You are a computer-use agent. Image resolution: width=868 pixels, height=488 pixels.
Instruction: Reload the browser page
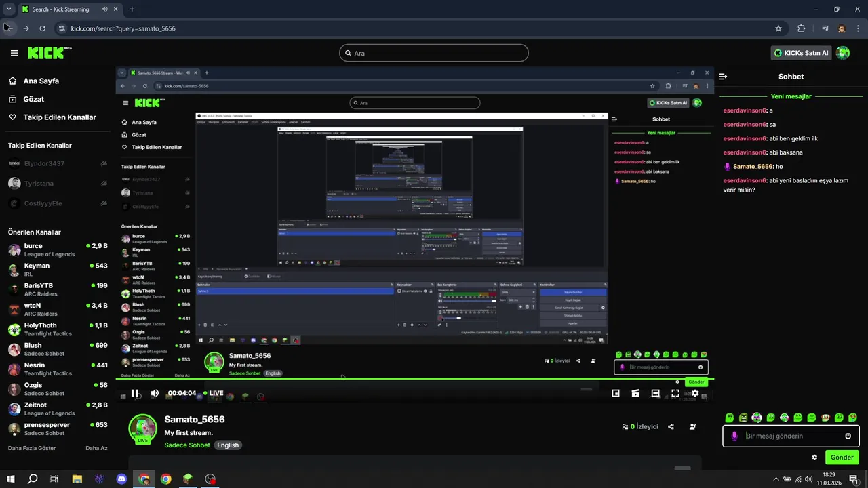coord(43,28)
